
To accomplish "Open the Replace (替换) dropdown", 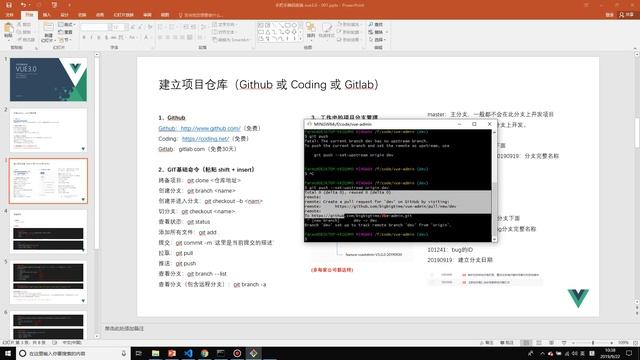I will [x=378, y=32].
